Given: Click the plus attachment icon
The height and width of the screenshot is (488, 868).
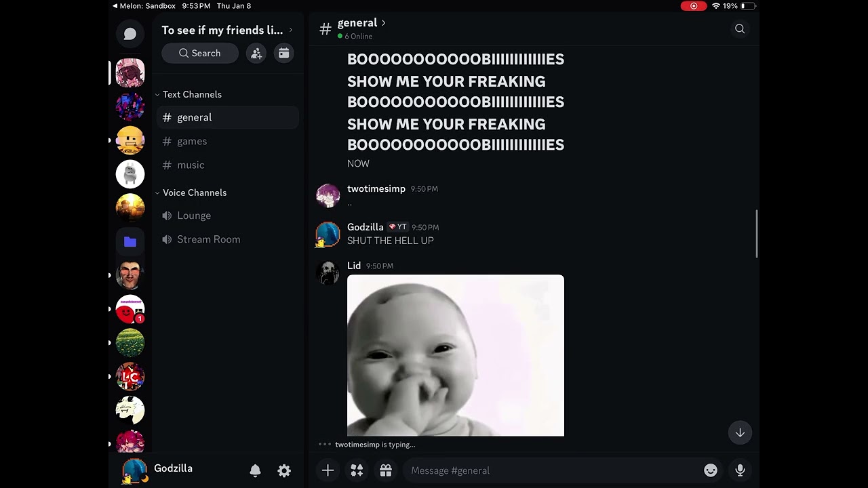Looking at the screenshot, I should point(328,470).
